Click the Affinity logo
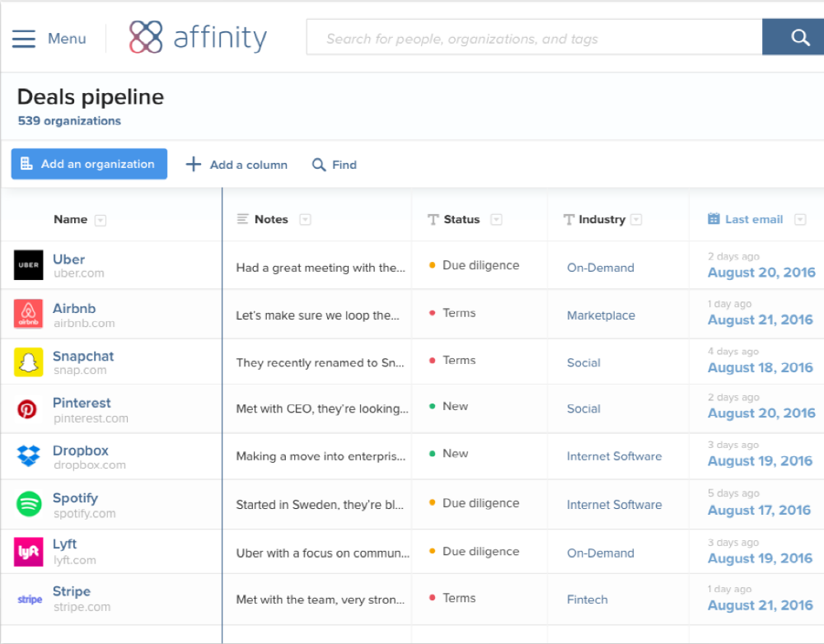Viewport: 824px width, 644px height. (199, 38)
